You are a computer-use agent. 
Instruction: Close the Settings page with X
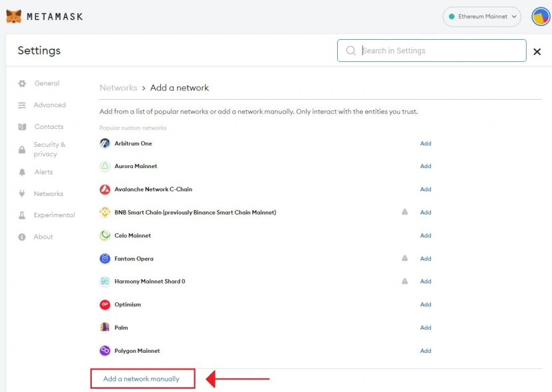click(537, 52)
